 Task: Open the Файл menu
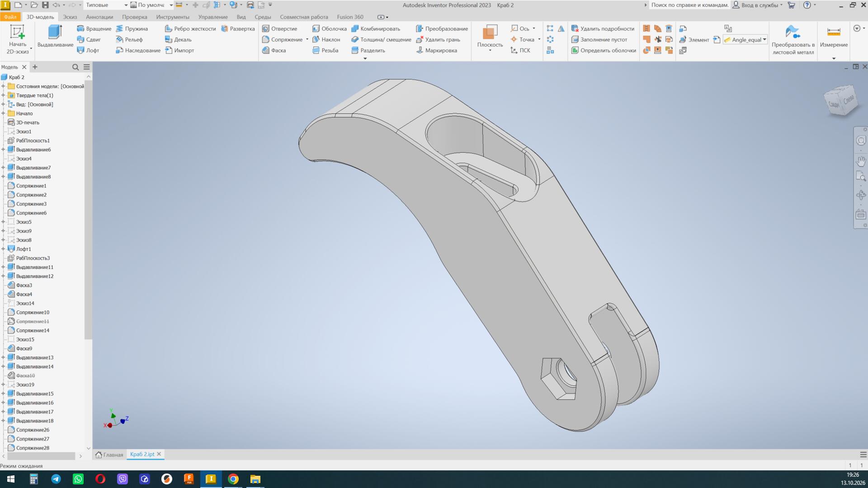point(10,17)
